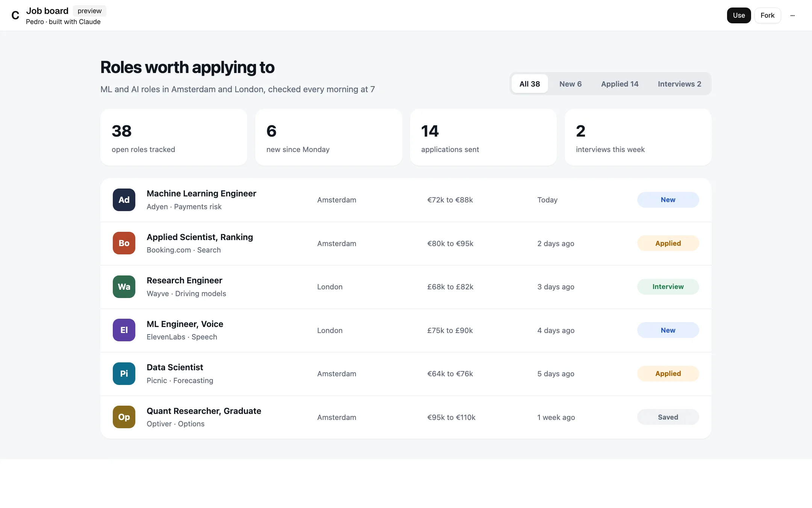The height and width of the screenshot is (508, 812).
Task: Click 'ElevenLabs · Speech' company text
Action: (182, 337)
